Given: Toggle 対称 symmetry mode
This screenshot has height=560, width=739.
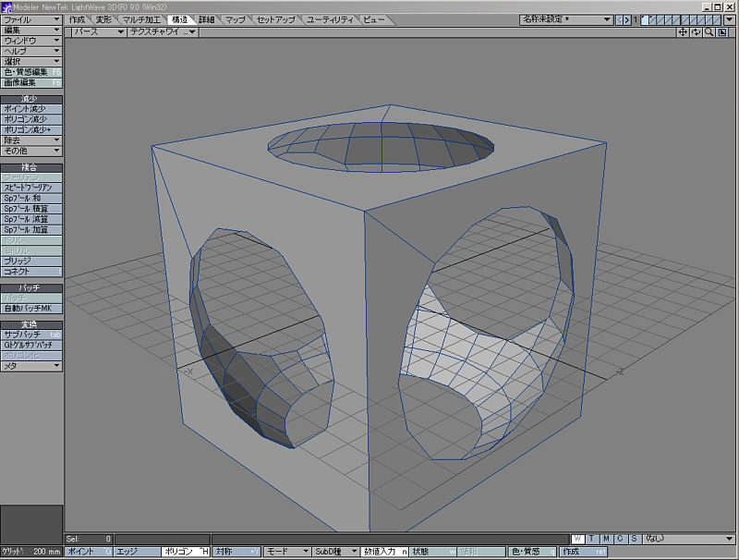Looking at the screenshot, I should point(236,552).
